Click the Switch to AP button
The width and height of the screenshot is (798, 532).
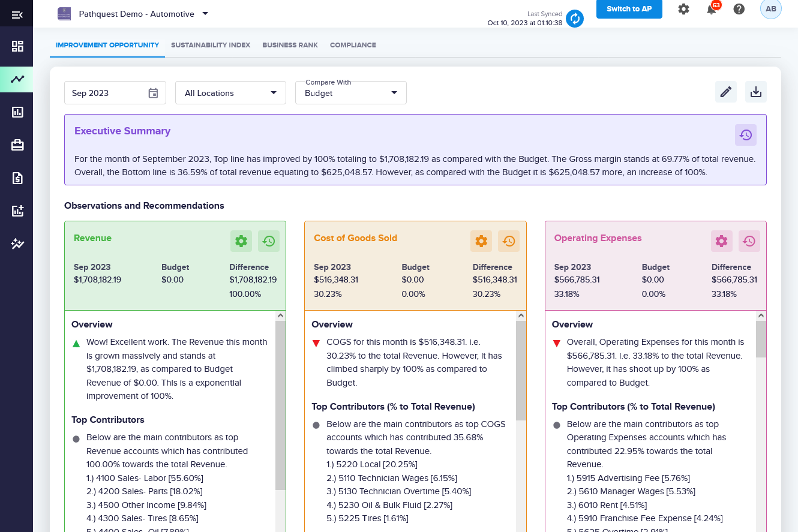click(629, 9)
